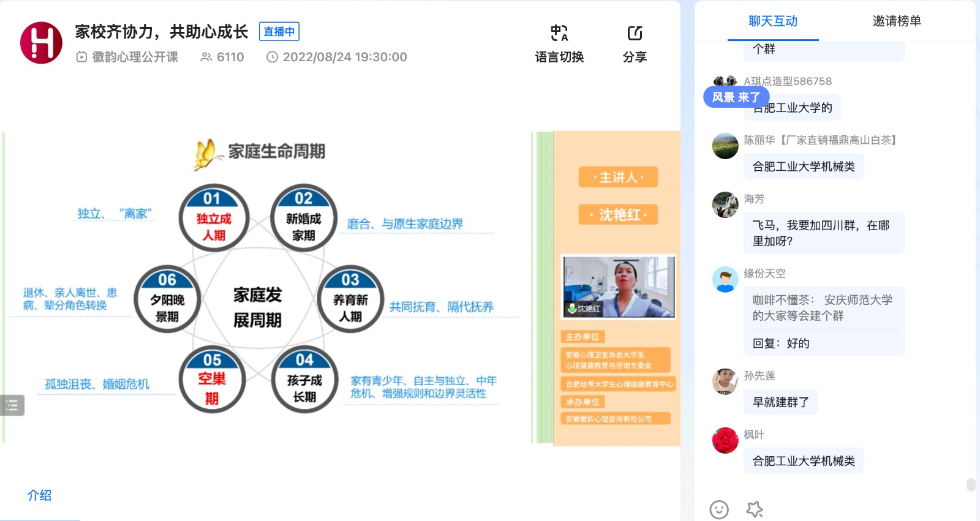This screenshot has height=521, width=980.
Task: Open the side list menu icon
Action: coord(12,405)
